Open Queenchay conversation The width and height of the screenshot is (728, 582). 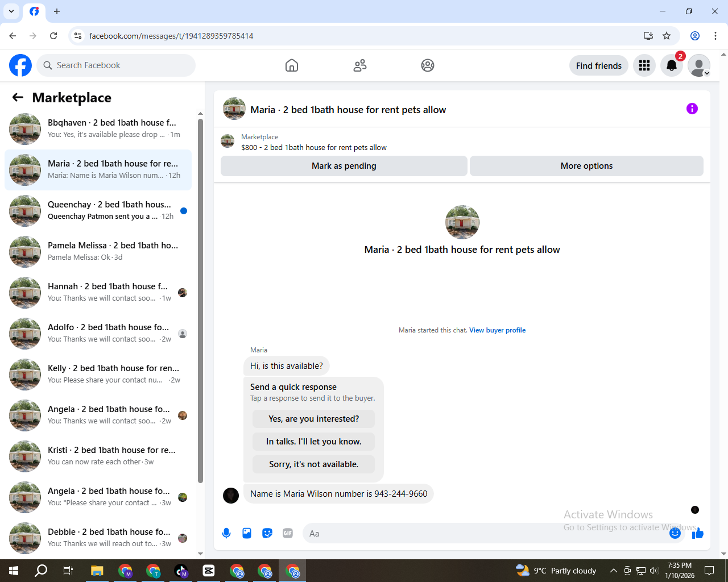(98, 211)
